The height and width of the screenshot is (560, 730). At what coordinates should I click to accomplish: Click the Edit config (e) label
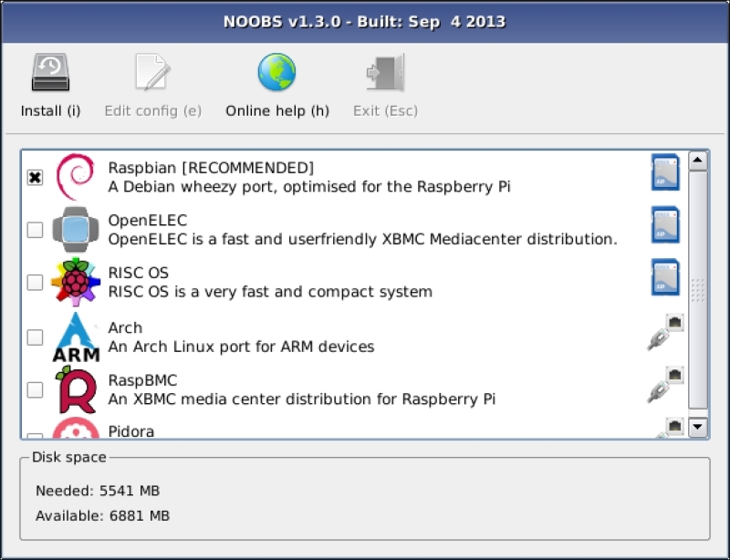tap(153, 111)
